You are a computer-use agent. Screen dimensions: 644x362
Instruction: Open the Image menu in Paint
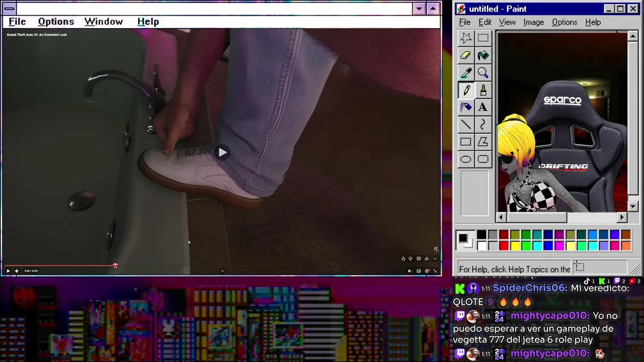pos(533,22)
